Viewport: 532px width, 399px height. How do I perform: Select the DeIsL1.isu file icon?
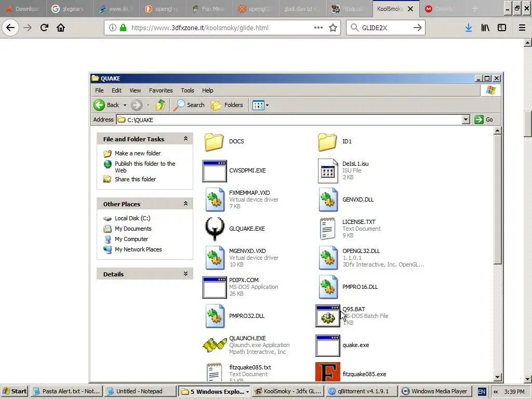pyautogui.click(x=328, y=171)
